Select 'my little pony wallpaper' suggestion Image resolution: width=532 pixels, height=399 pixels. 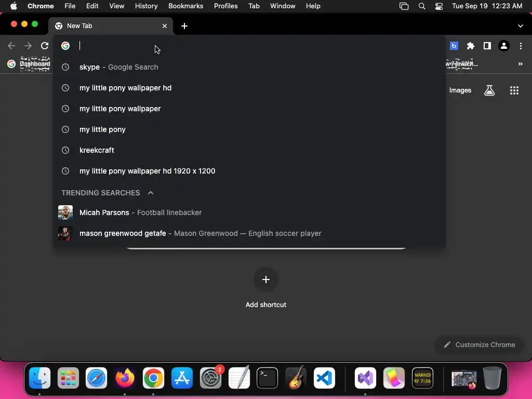[x=249, y=109]
